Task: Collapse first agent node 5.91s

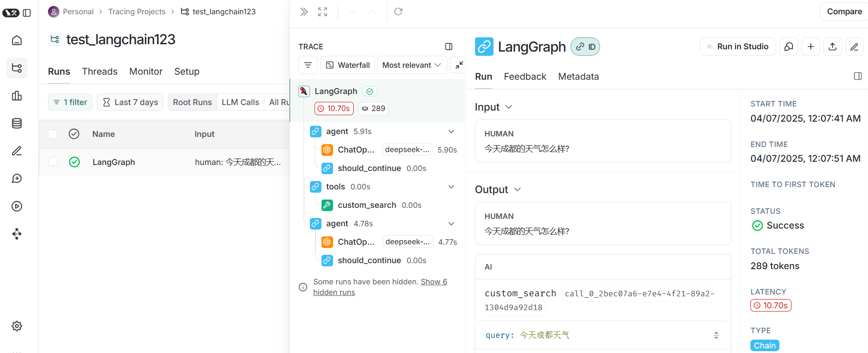Action: tap(452, 131)
